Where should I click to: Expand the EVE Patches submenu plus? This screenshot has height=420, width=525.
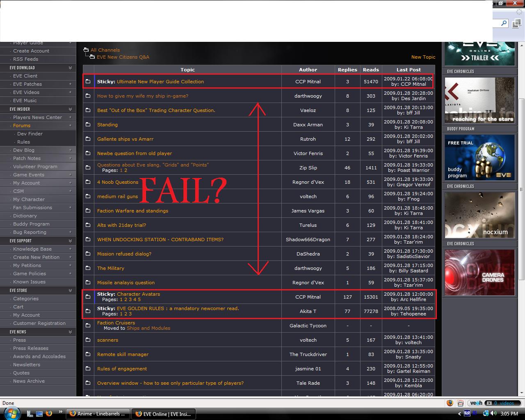point(70,84)
